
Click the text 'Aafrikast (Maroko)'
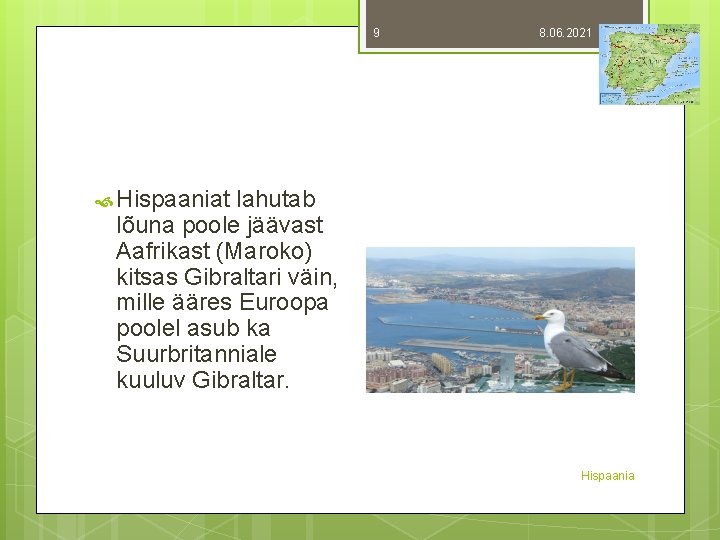pos(214,251)
